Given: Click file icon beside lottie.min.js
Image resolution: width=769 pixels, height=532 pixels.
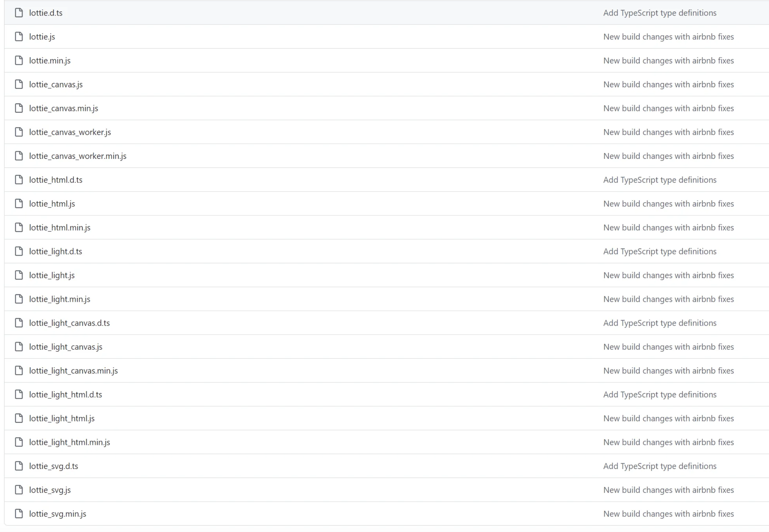Looking at the screenshot, I should click(x=19, y=60).
